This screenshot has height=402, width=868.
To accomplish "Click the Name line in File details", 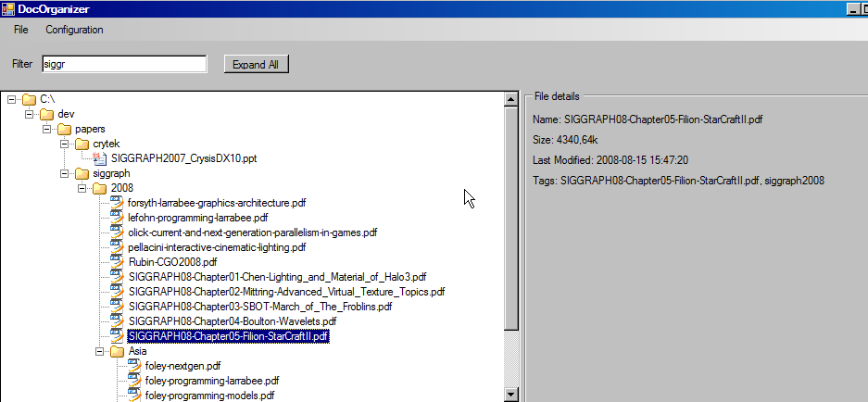I will pos(648,119).
